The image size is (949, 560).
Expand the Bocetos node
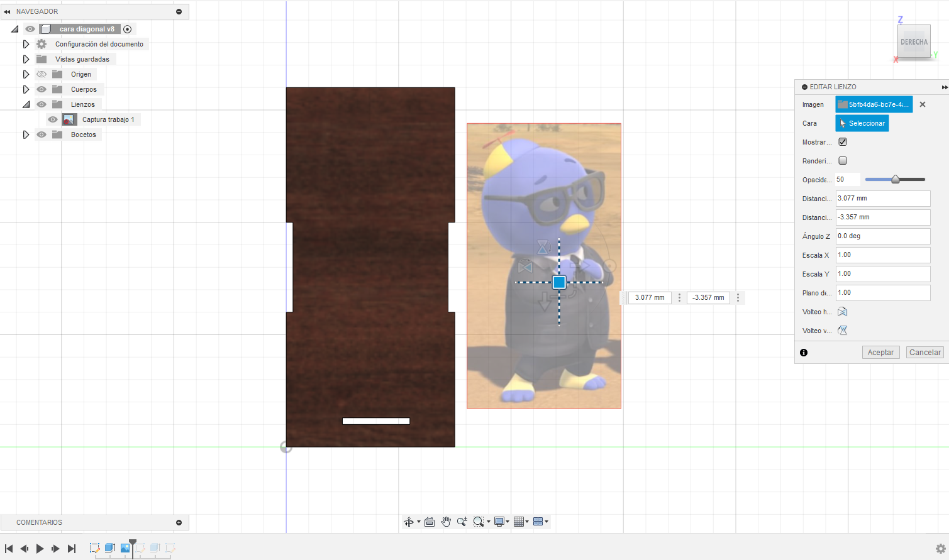point(26,135)
